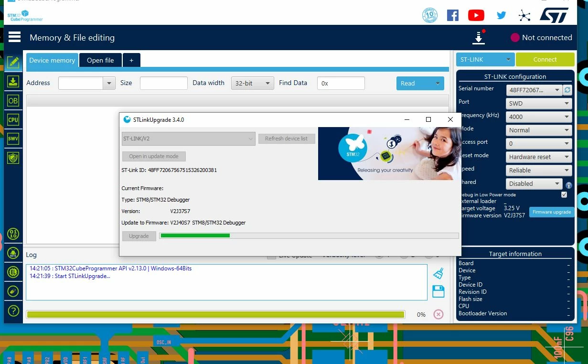Open the Data width 32-bit dropdown

click(253, 83)
